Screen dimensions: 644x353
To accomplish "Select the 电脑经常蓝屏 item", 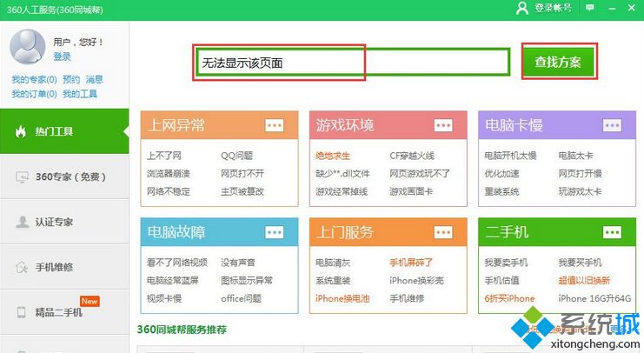I will [173, 281].
